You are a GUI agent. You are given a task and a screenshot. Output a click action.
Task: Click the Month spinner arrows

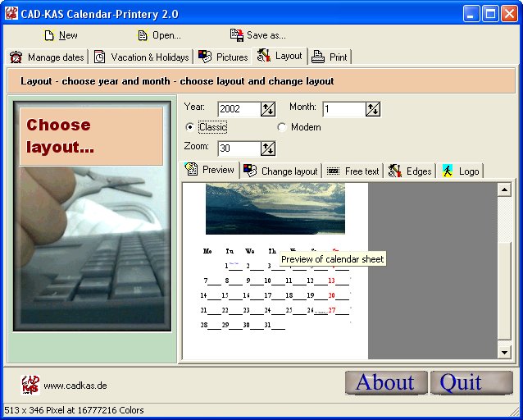(x=373, y=109)
